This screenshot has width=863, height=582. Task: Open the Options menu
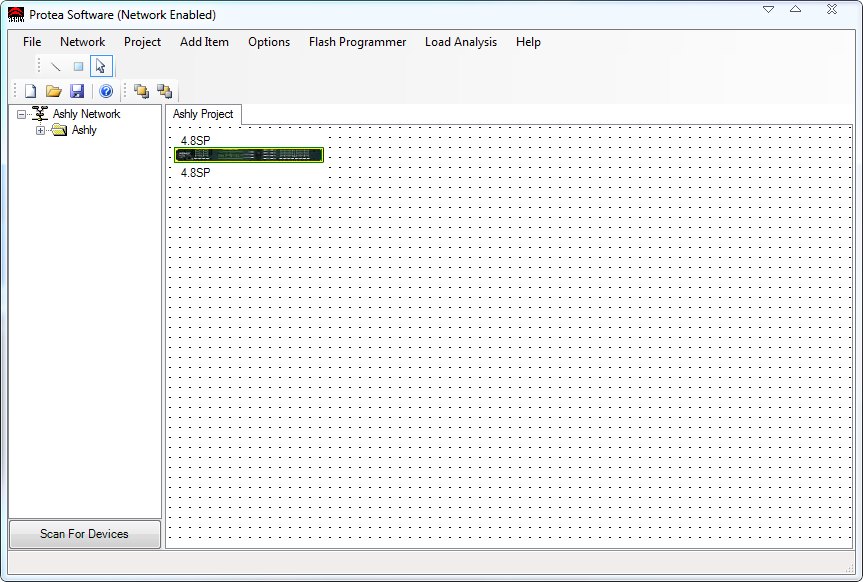[x=269, y=42]
